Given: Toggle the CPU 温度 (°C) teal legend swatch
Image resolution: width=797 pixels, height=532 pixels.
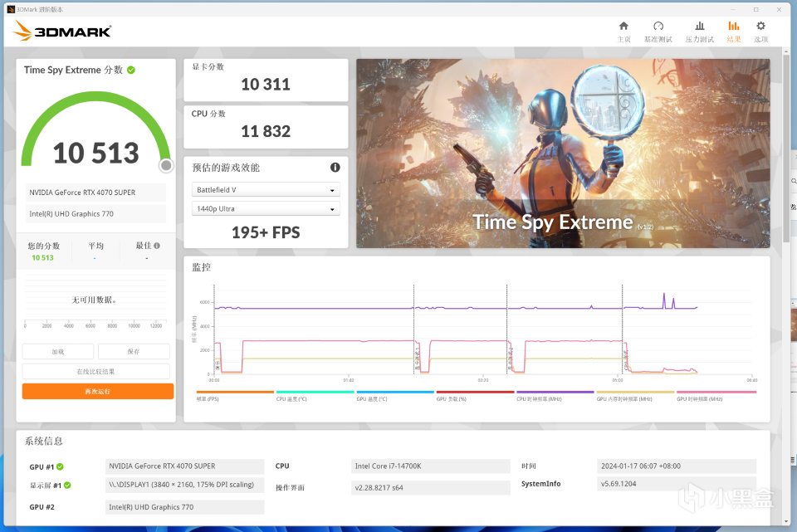Looking at the screenshot, I should pyautogui.click(x=315, y=392).
